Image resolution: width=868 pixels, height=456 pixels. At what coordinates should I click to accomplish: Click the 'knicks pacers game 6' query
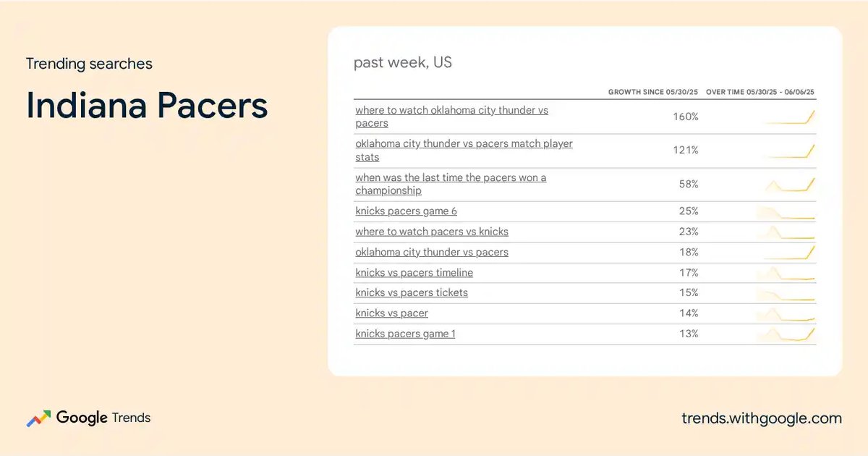coord(406,211)
